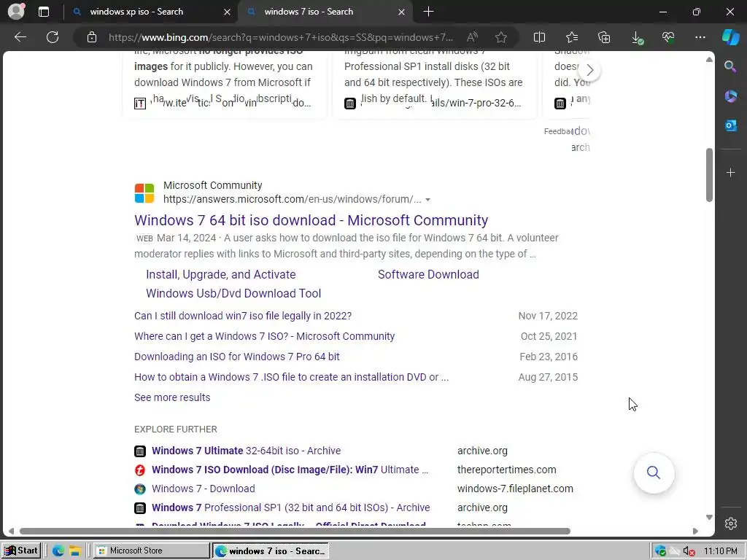
Task: Click the scroll down arrow of the page
Action: (x=709, y=517)
